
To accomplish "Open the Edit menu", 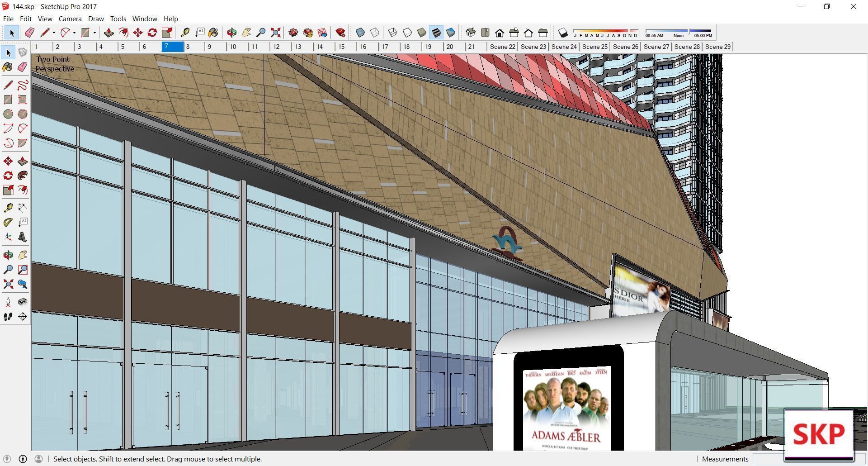I will 25,19.
